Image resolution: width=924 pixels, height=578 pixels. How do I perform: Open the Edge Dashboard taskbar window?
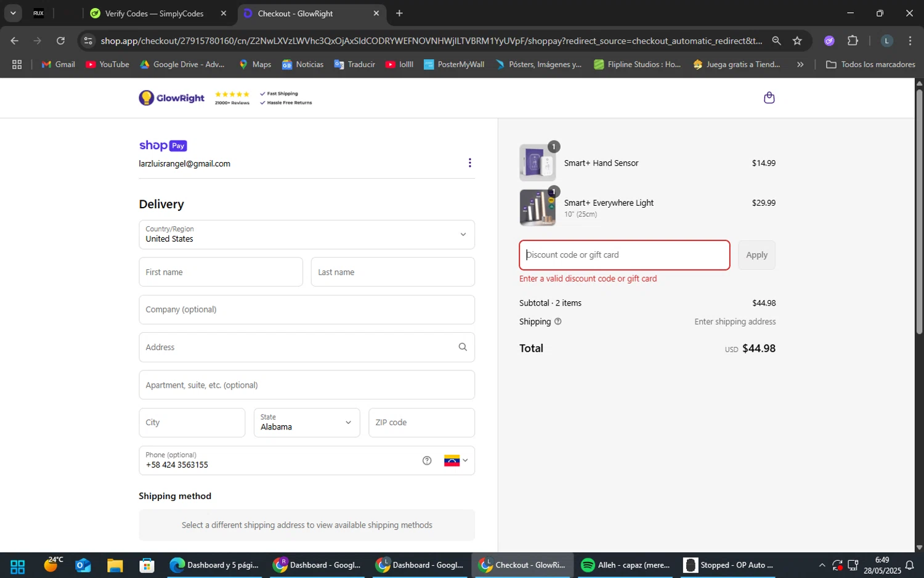214,565
